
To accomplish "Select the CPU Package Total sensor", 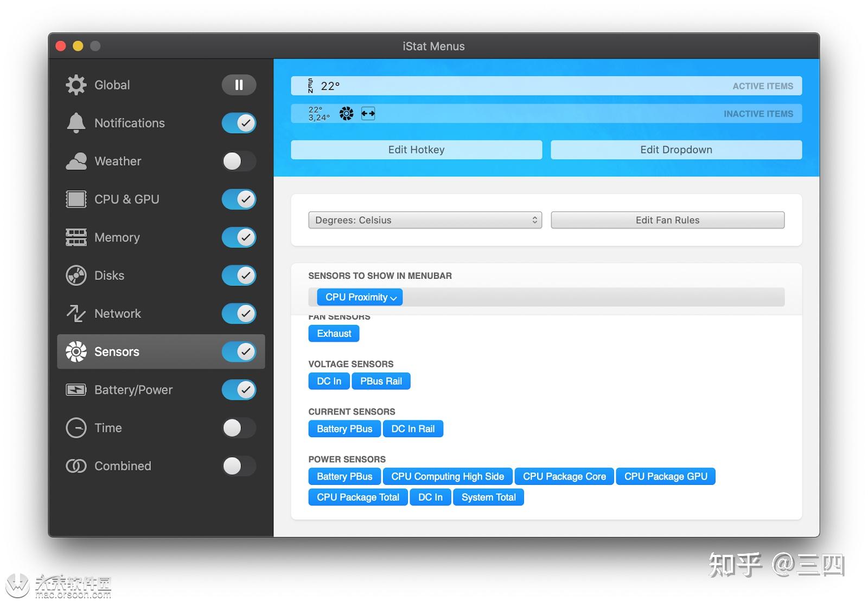I will (x=358, y=497).
